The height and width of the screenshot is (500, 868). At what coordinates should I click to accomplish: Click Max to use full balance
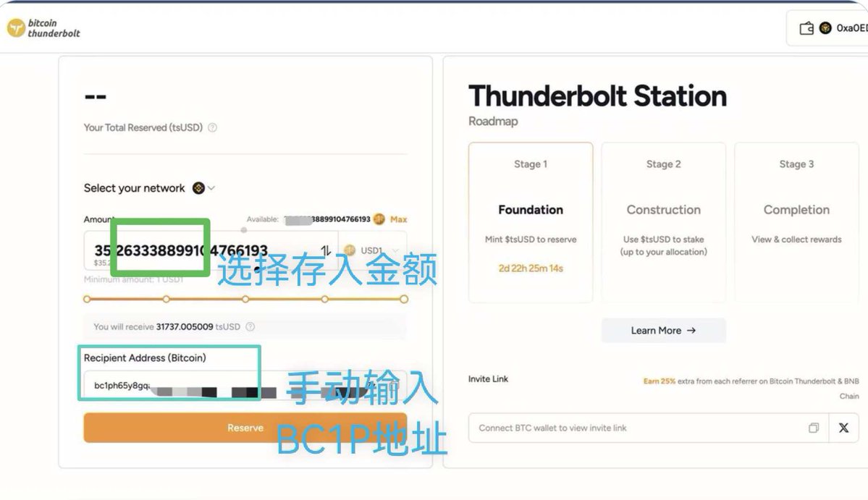tap(399, 219)
